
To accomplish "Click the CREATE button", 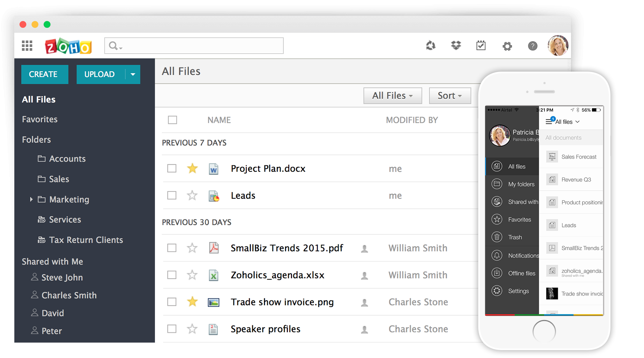I will [x=44, y=74].
